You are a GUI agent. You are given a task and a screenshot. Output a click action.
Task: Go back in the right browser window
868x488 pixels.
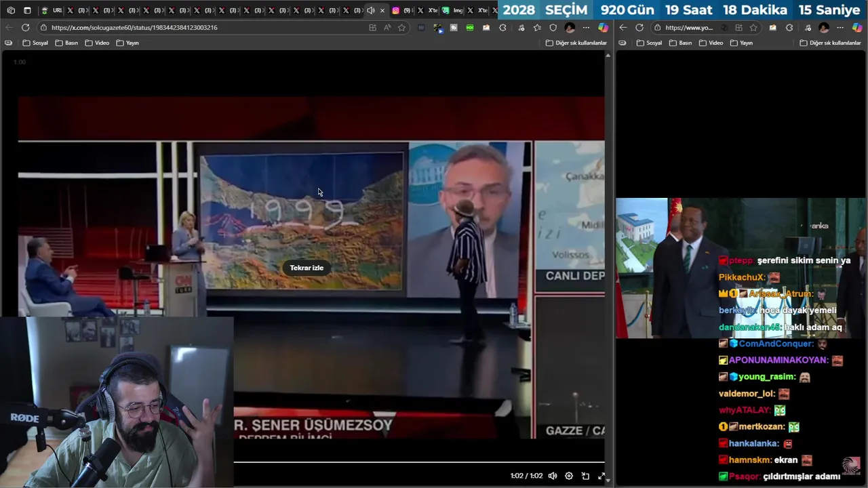pyautogui.click(x=623, y=28)
